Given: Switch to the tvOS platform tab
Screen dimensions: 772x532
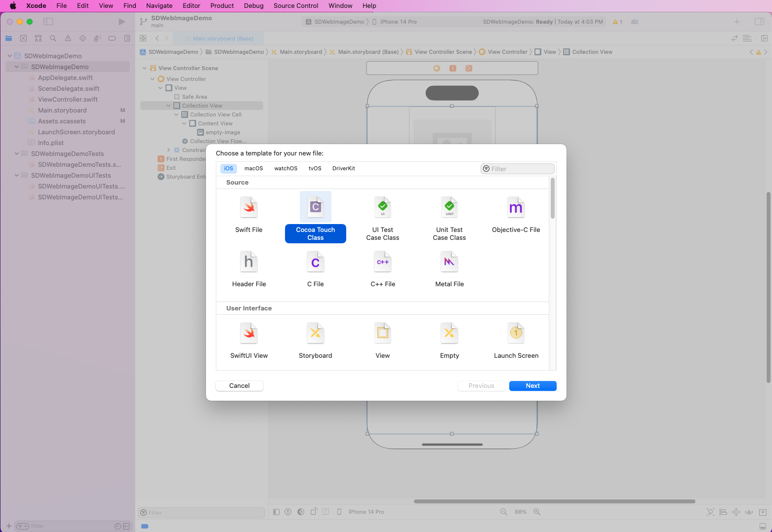Looking at the screenshot, I should [315, 168].
